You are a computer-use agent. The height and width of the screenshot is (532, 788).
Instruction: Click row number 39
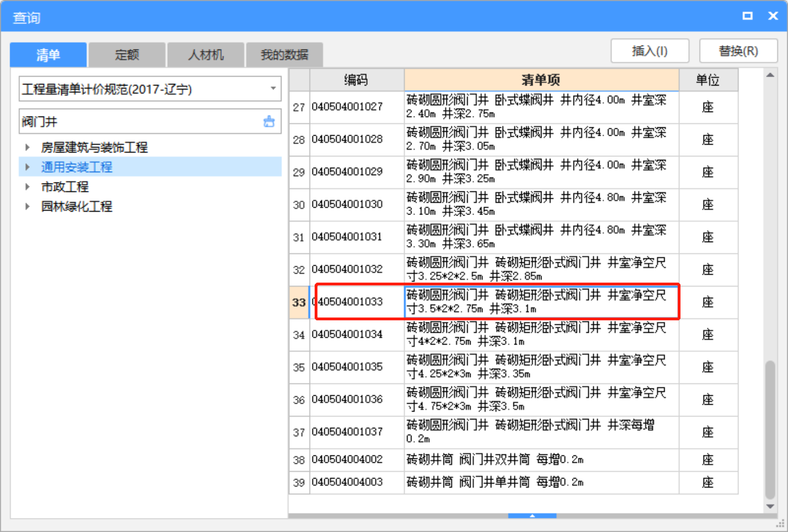coord(299,482)
